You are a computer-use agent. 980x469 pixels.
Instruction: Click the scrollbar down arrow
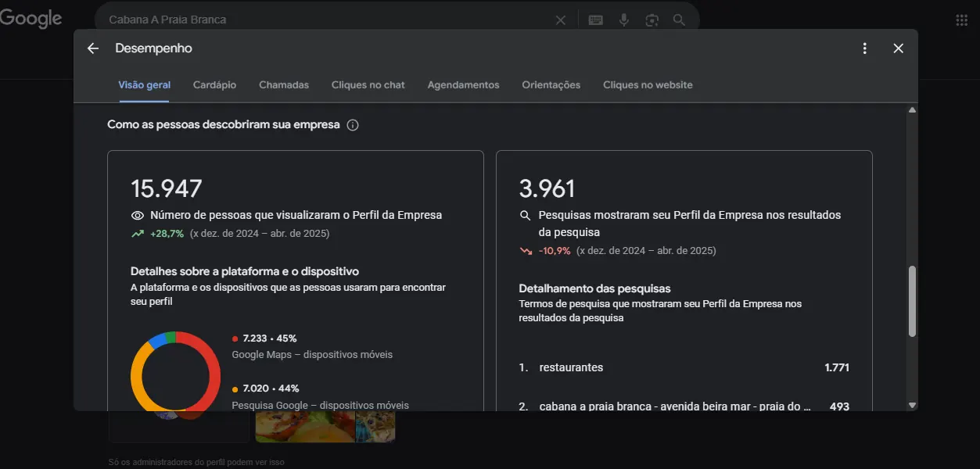pos(912,405)
